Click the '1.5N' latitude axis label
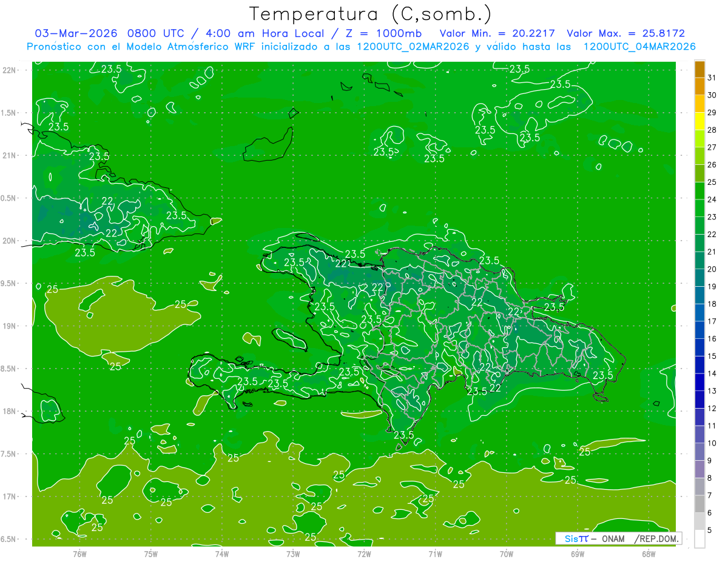The width and height of the screenshot is (728, 562). (x=9, y=113)
